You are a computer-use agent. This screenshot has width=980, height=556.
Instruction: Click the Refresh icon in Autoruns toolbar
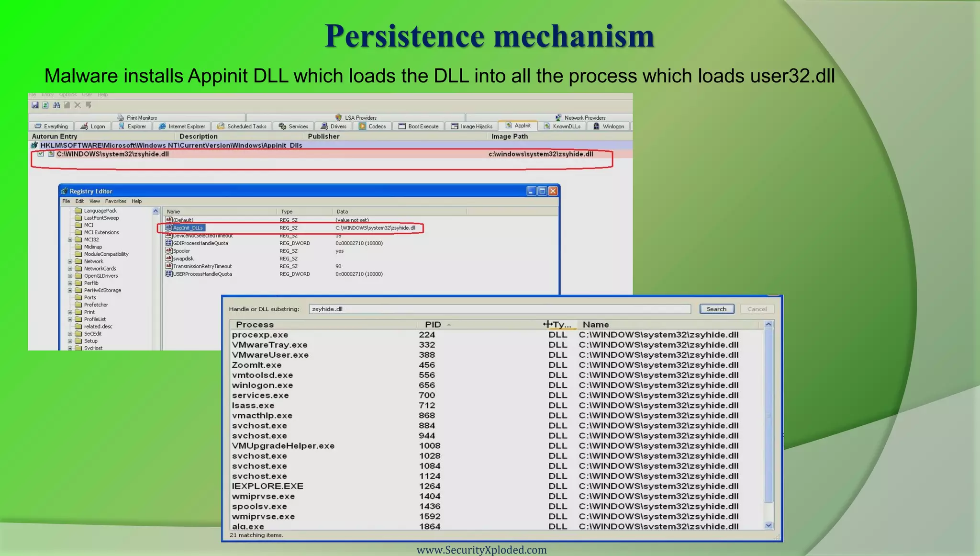[x=45, y=105]
